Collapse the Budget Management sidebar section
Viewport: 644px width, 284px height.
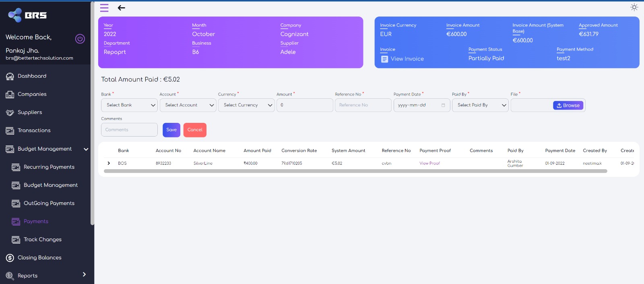click(x=86, y=149)
